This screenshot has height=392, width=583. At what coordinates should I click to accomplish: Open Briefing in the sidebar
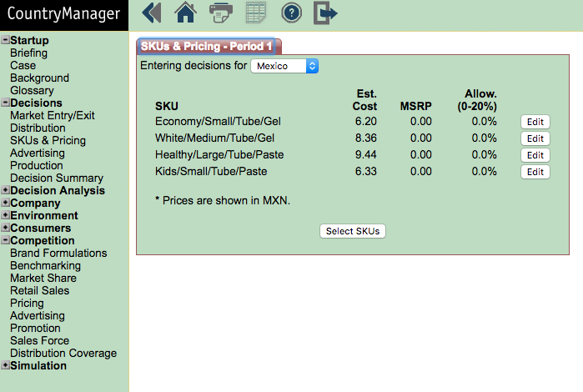click(28, 53)
